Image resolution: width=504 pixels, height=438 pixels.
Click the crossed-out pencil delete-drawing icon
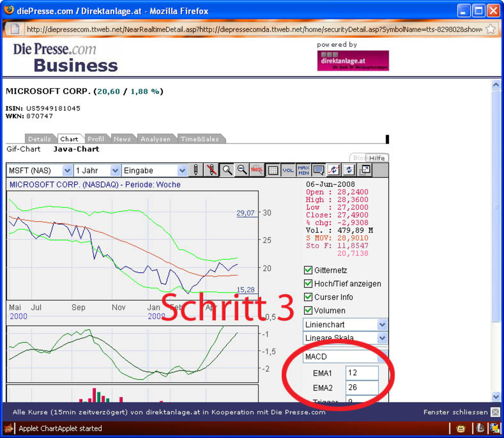pos(212,170)
